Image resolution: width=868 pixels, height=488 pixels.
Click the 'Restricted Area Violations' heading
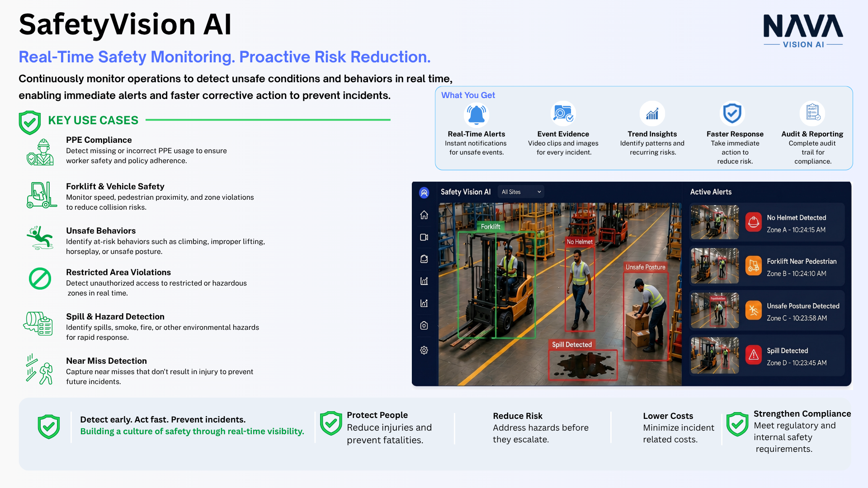pyautogui.click(x=118, y=272)
